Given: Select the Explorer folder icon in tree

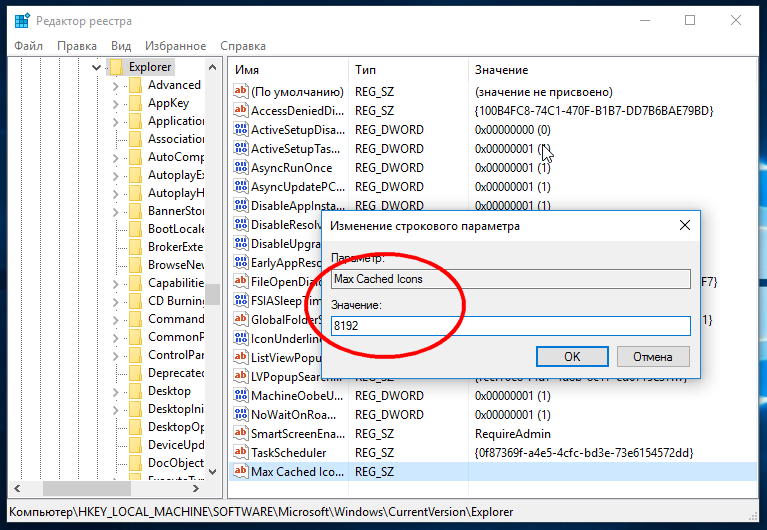Looking at the screenshot, I should (116, 67).
